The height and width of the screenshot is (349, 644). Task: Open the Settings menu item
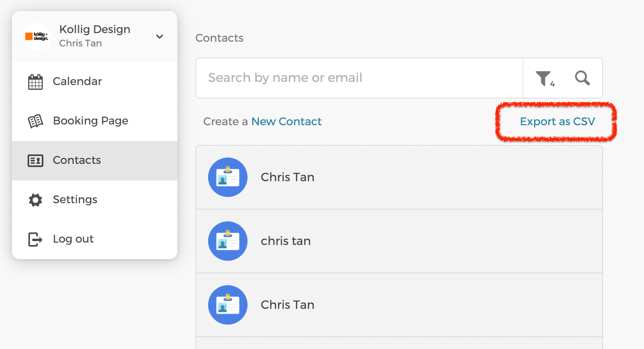click(95, 200)
